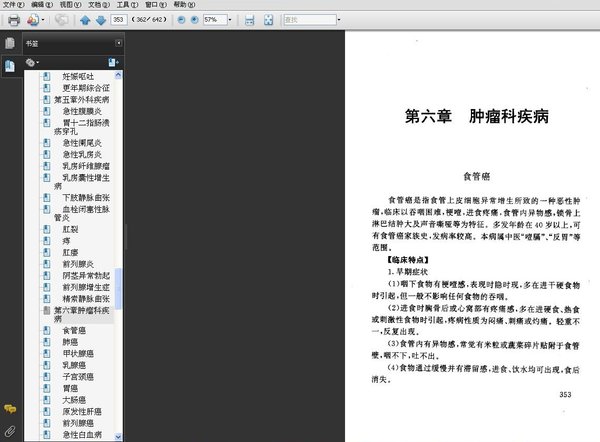Open the 窗口 (Window) menu

coord(156,5)
